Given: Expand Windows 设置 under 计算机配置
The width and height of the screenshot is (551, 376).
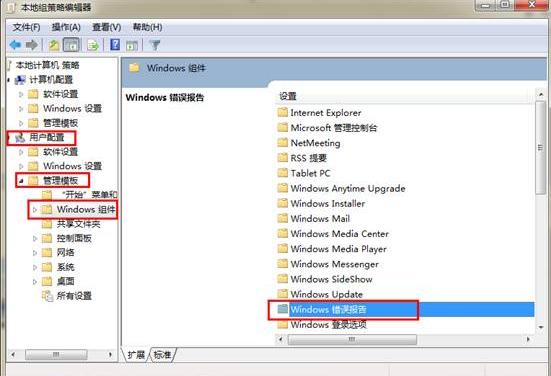Looking at the screenshot, I should (21, 109).
